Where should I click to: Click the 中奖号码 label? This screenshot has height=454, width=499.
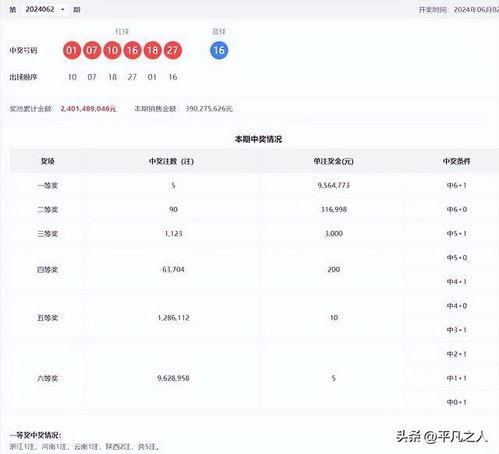(23, 50)
